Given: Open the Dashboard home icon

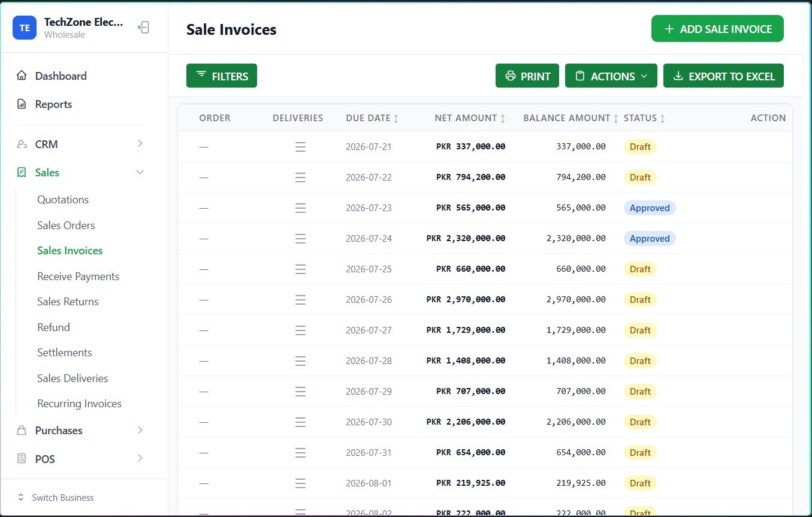Looking at the screenshot, I should (x=22, y=76).
